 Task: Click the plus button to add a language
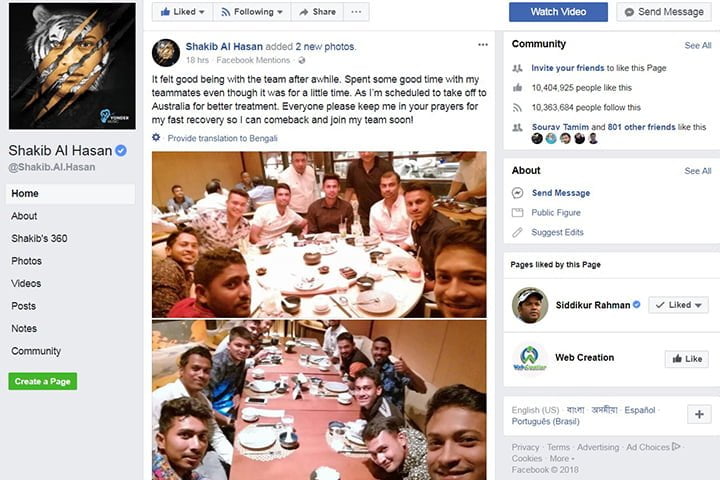[698, 415]
